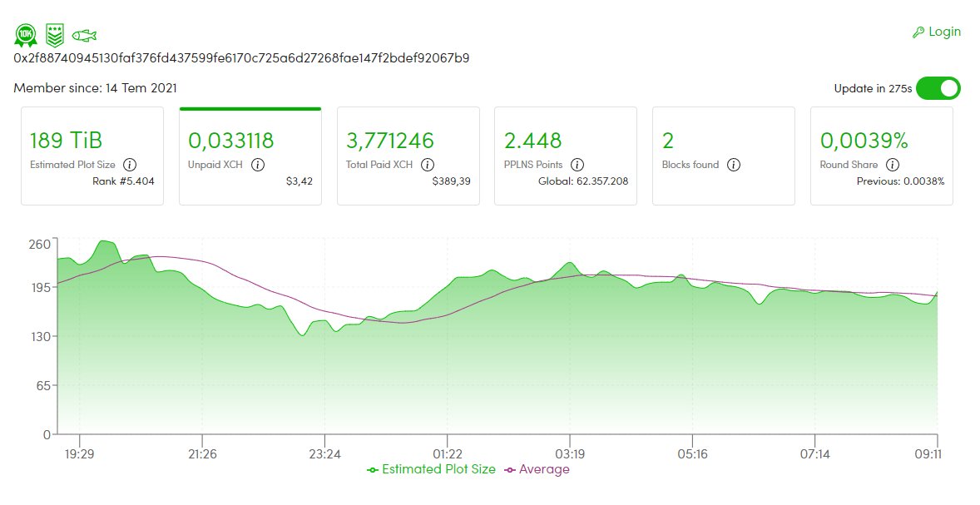This screenshot has height=505, width=980.
Task: Open info icon for PPLNS Points
Action: pyautogui.click(x=577, y=165)
